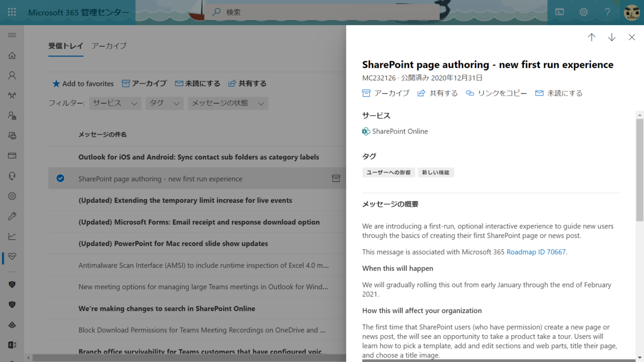Open the help question mark icon
644x362 pixels.
pos(608,12)
